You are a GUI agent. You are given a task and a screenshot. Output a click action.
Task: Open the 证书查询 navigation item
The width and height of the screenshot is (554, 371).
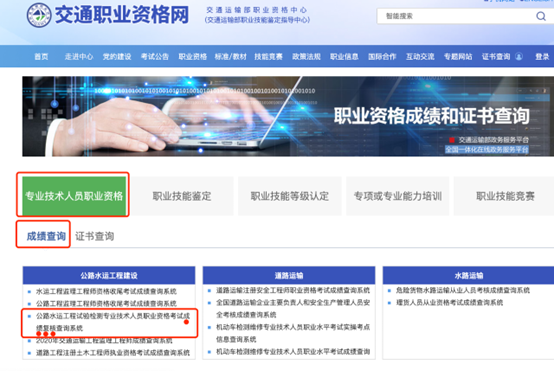[496, 57]
